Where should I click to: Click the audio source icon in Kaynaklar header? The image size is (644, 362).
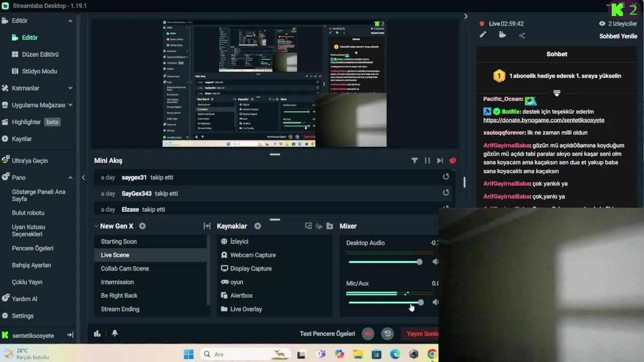click(x=319, y=226)
